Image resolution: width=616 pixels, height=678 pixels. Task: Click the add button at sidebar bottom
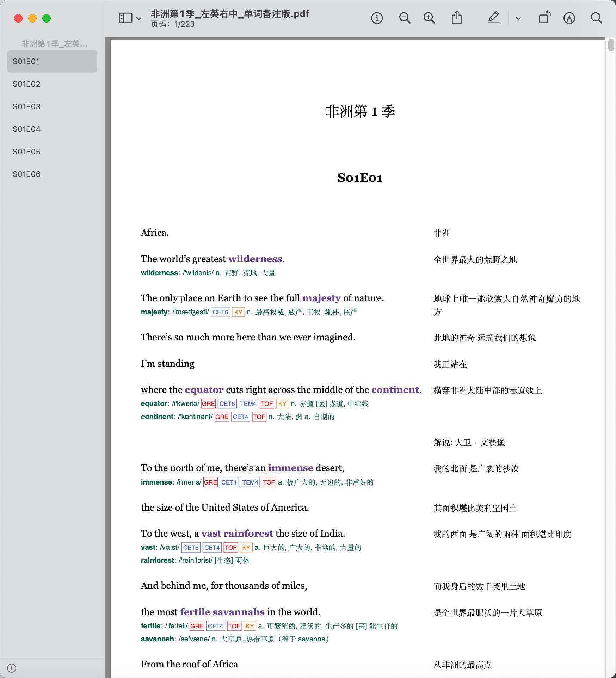point(12,668)
